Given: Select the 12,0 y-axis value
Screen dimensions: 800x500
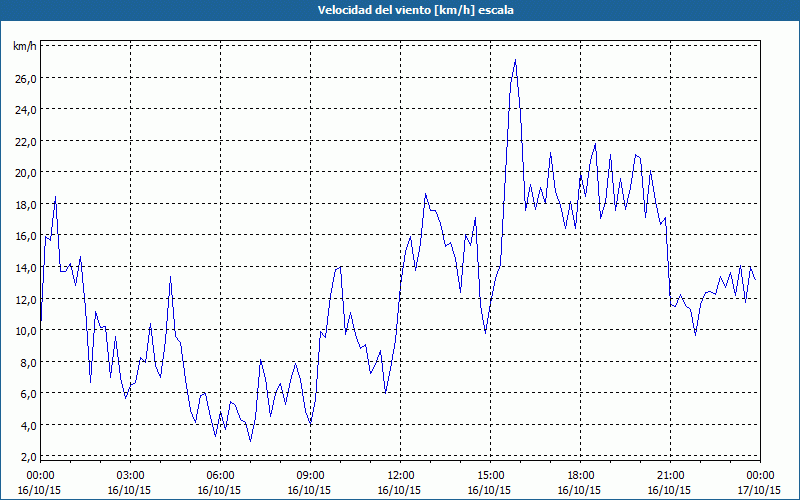Looking at the screenshot, I should [26, 299].
